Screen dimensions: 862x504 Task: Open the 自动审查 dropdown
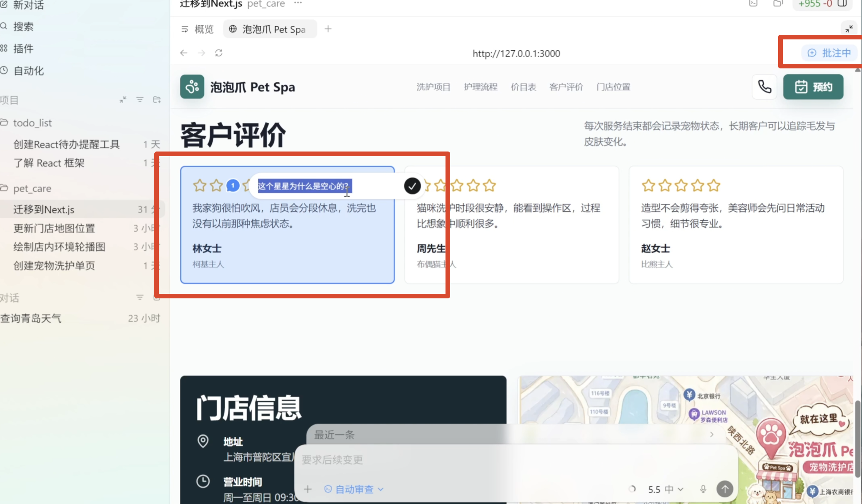(354, 489)
